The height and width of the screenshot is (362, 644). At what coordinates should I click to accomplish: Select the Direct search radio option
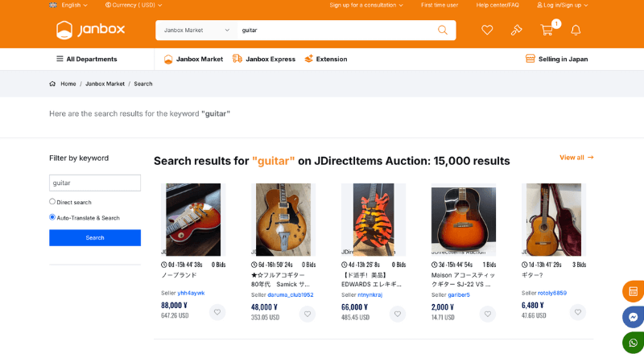click(52, 202)
